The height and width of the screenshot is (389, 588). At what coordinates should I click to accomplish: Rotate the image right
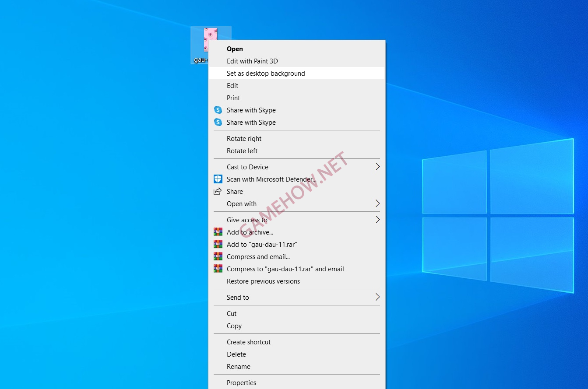click(x=244, y=139)
